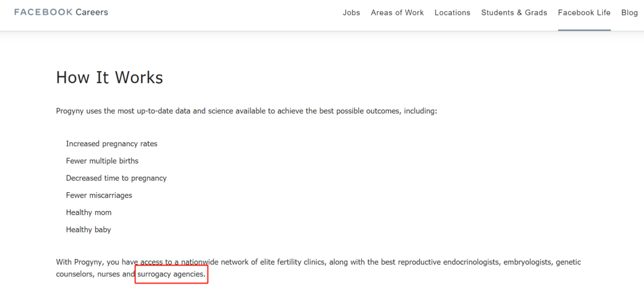This screenshot has width=644, height=299.
Task: Select the 'Fewer miscarriages' list item
Action: coord(99,195)
